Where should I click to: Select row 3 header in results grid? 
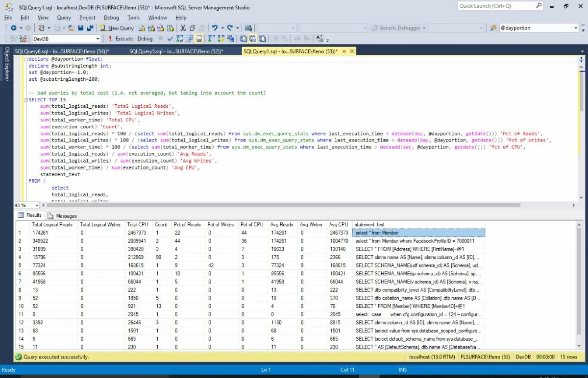pos(22,249)
